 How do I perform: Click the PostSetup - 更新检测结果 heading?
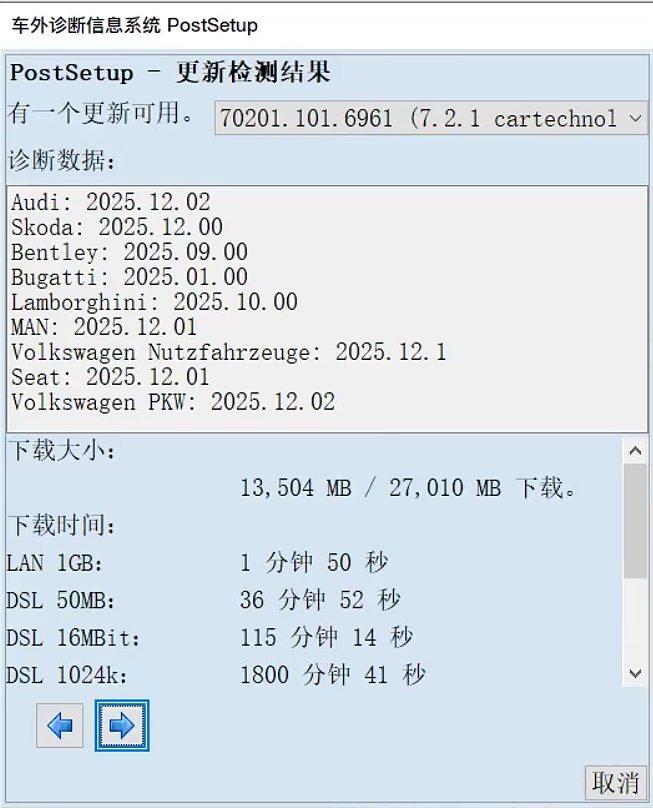[170, 72]
